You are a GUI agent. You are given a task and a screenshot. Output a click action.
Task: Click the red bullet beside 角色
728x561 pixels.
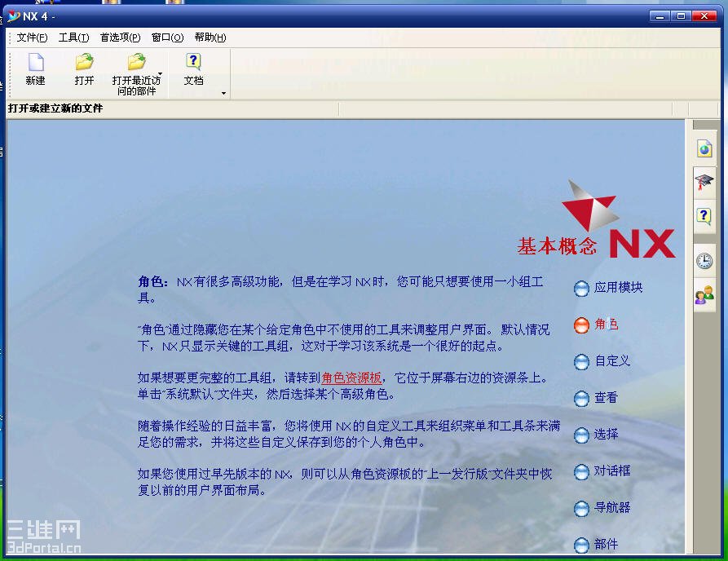[581, 325]
